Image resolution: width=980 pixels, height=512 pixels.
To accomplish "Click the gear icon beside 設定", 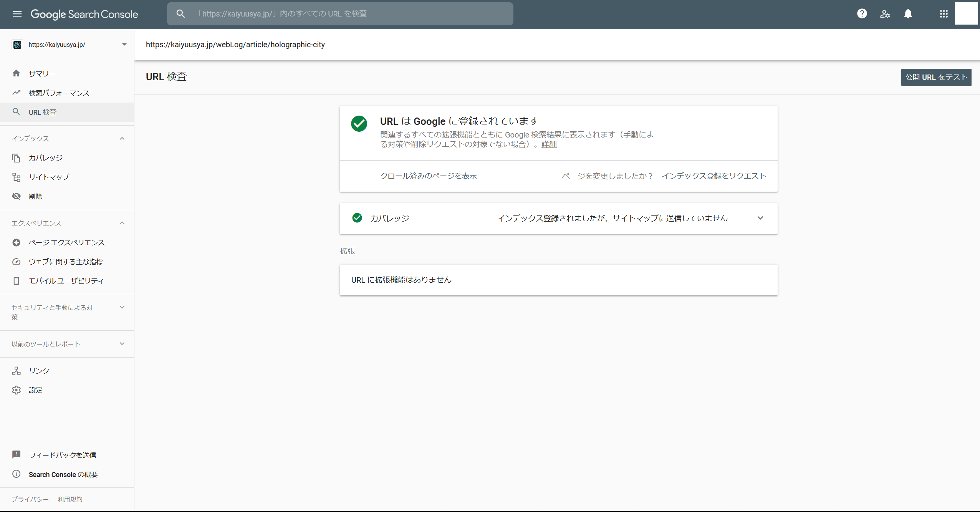I will [x=16, y=390].
